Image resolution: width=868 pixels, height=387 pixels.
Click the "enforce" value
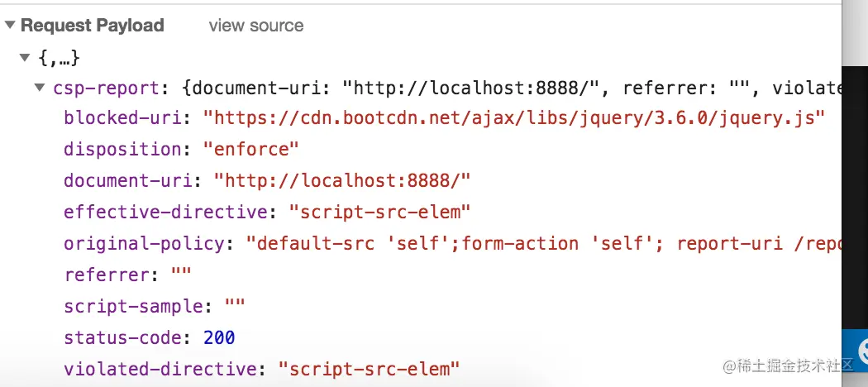250,149
